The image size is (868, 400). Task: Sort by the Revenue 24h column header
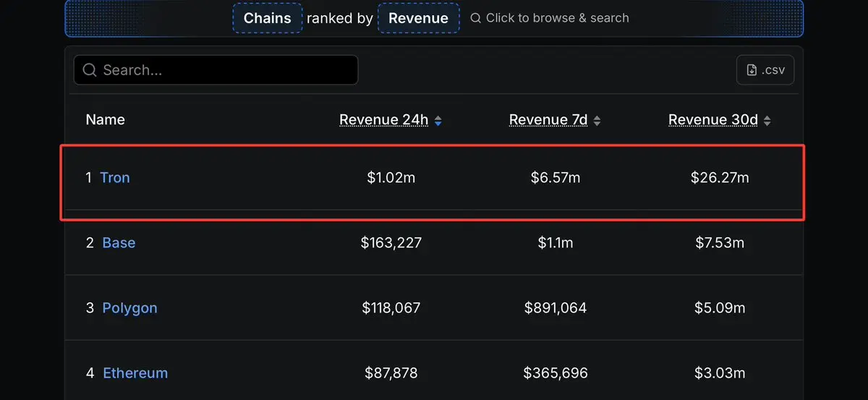[x=384, y=120]
